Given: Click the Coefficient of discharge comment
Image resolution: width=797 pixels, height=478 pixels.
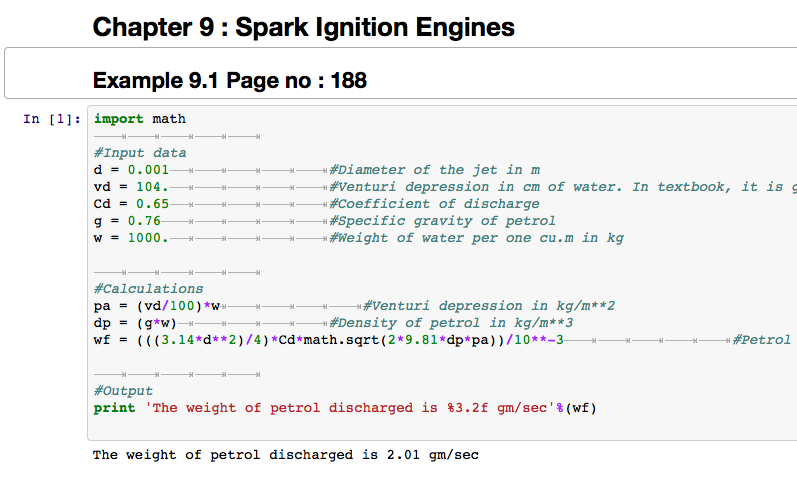Looking at the screenshot, I should 434,204.
